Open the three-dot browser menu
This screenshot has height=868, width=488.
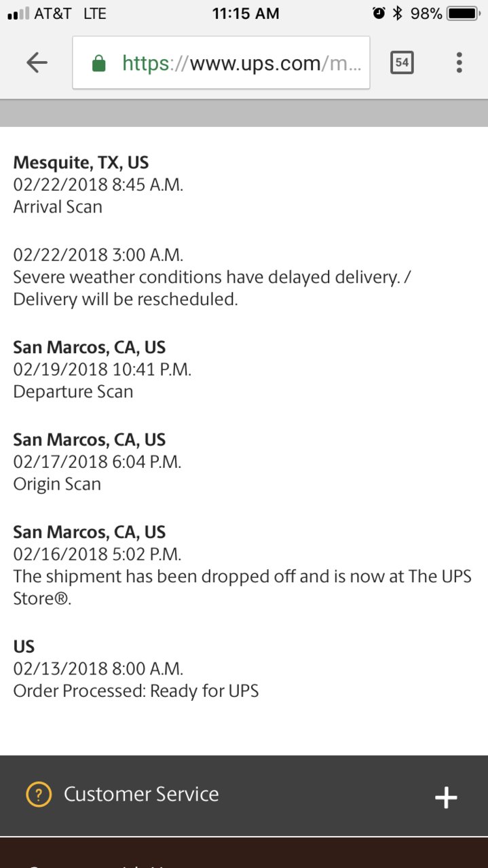[459, 63]
